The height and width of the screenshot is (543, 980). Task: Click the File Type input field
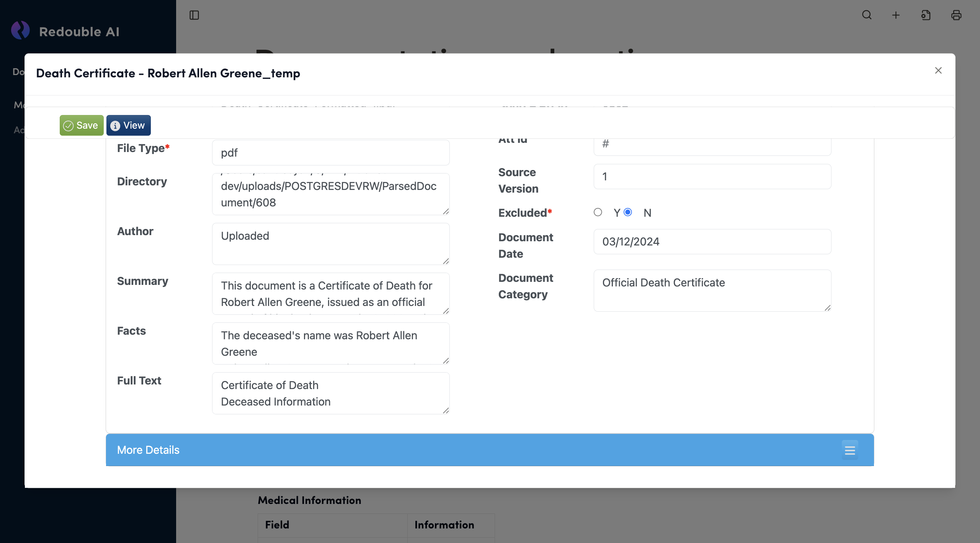click(330, 153)
